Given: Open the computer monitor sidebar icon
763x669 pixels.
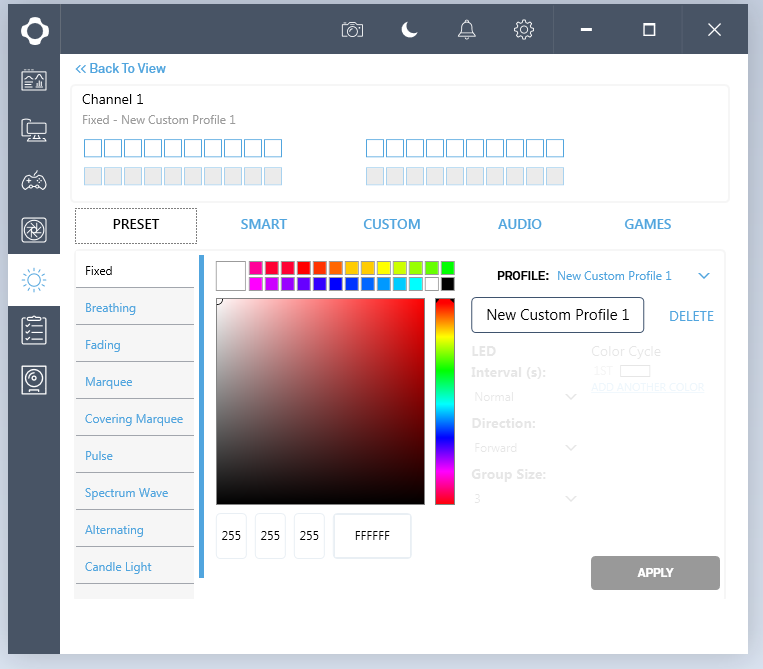Looking at the screenshot, I should coord(34,130).
